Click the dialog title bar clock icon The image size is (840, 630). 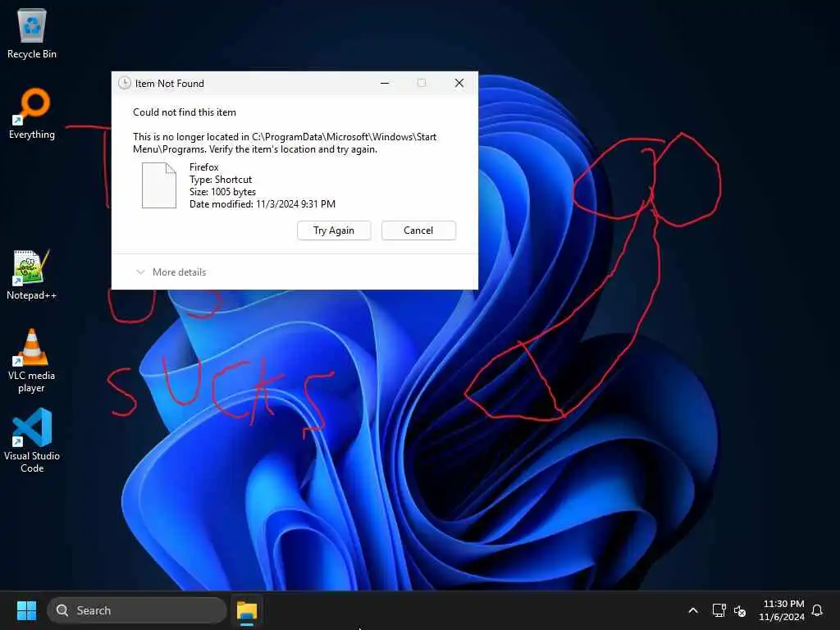(x=125, y=83)
